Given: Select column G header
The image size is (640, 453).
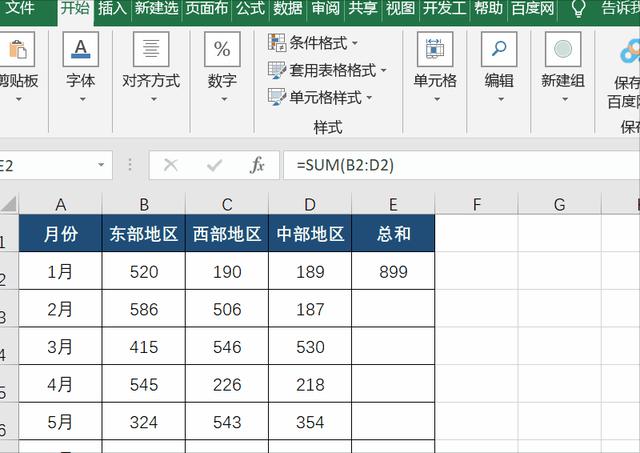Looking at the screenshot, I should click(560, 204).
